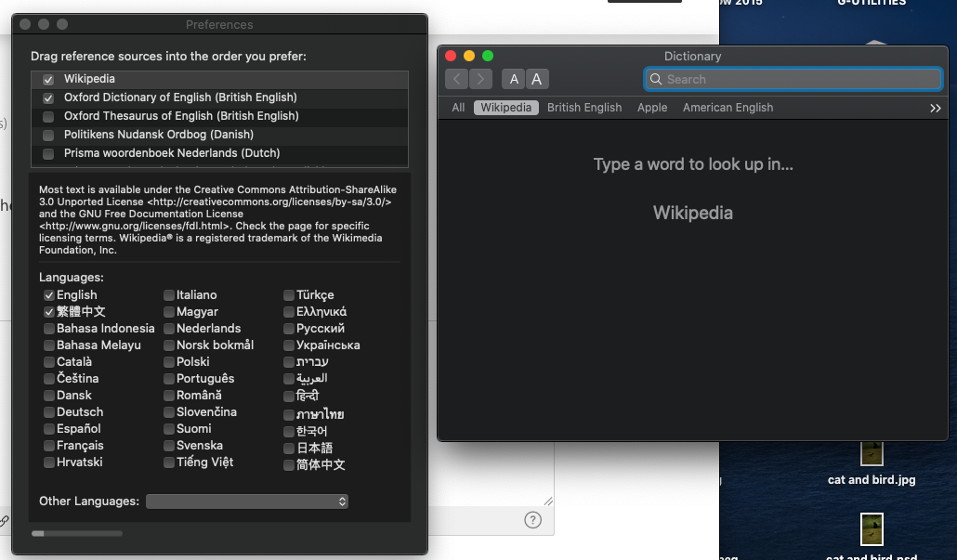Select the All sources tab
The height and width of the screenshot is (560, 957).
458,108
